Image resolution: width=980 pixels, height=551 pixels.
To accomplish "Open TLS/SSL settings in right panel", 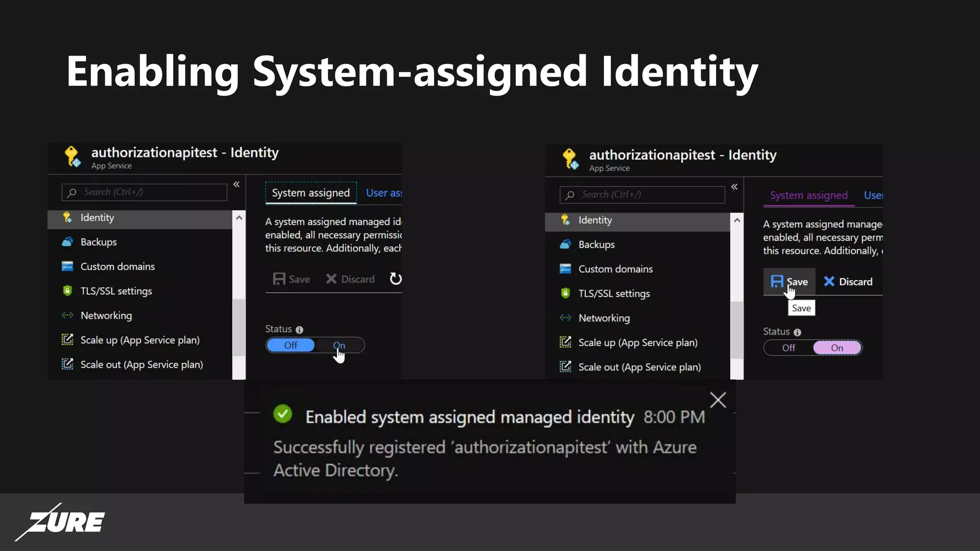I will pos(637,293).
